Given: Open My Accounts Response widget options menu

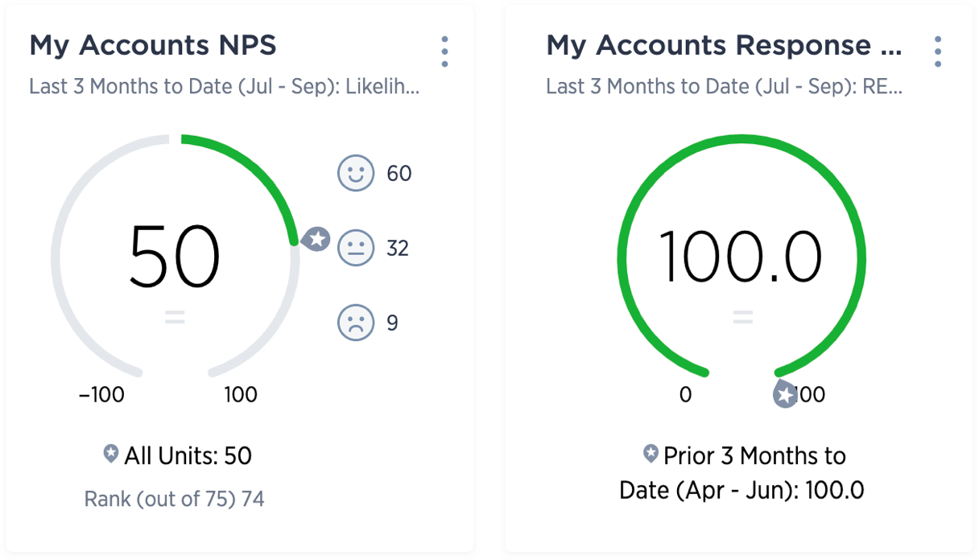Looking at the screenshot, I should coord(937,51).
